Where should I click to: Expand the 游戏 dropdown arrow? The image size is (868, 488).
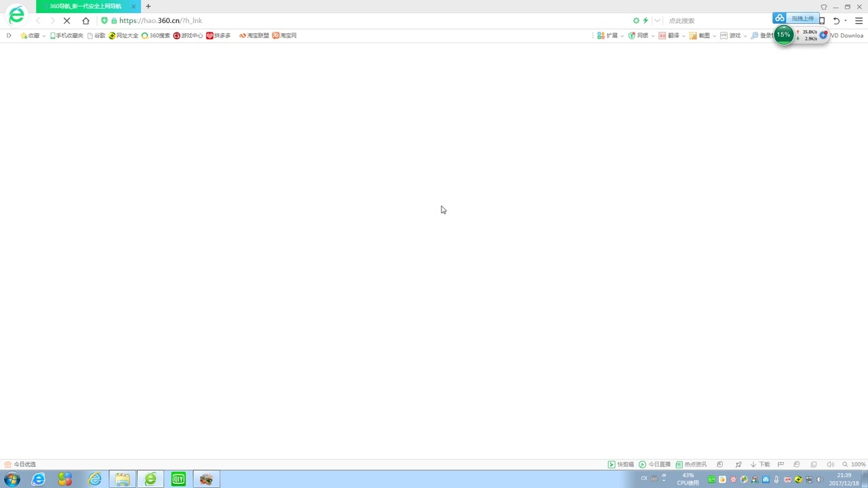745,36
